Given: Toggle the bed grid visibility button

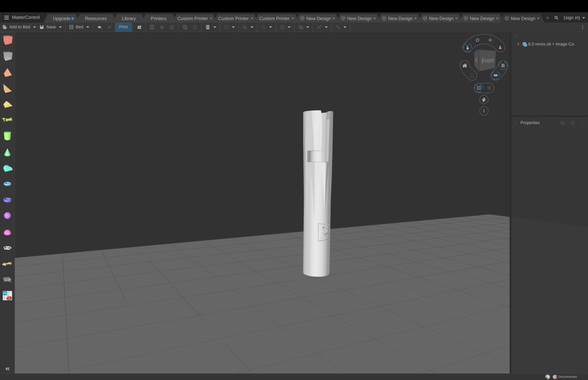Looking at the screenshot, I should coord(479,88).
